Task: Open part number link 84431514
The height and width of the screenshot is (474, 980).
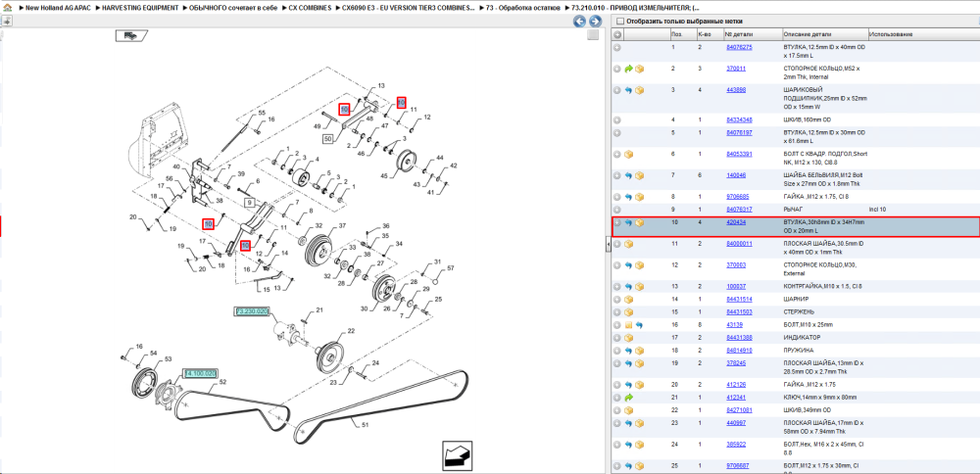Action: 739,299
